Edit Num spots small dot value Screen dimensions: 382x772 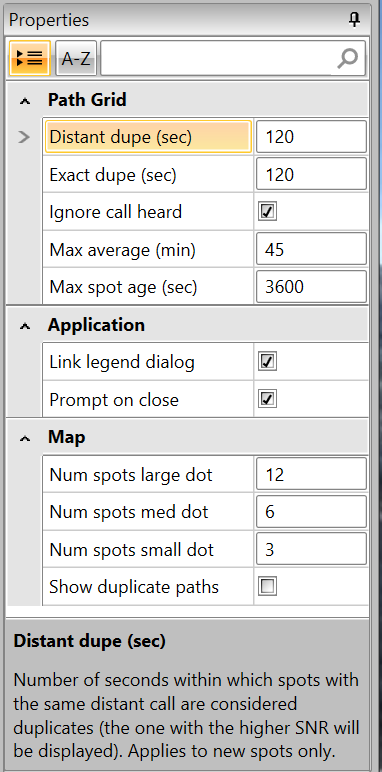tap(311, 549)
